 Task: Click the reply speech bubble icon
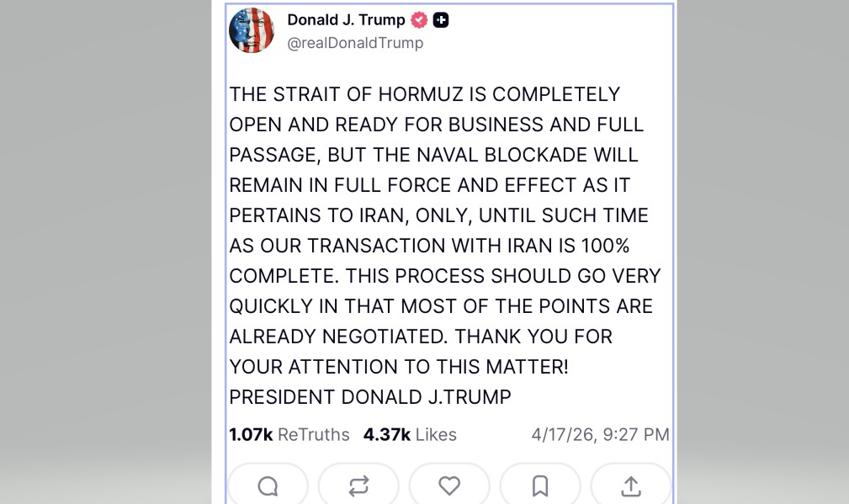coord(268,485)
